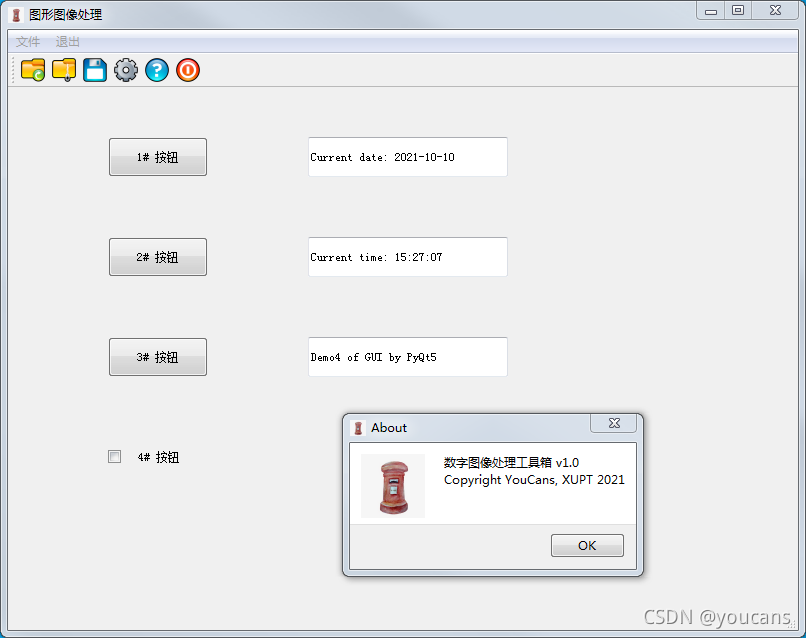
Task: Click the red power quit icon
Action: pos(188,70)
